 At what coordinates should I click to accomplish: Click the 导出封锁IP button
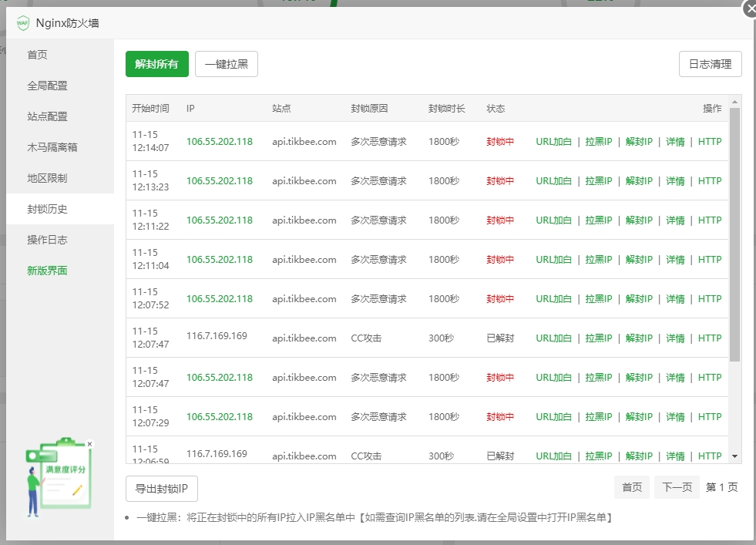click(x=162, y=489)
